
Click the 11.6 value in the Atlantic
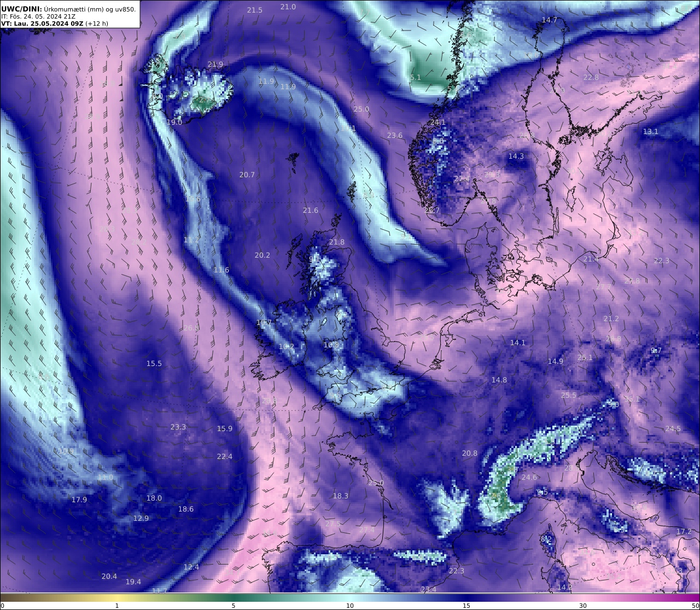pos(221,270)
